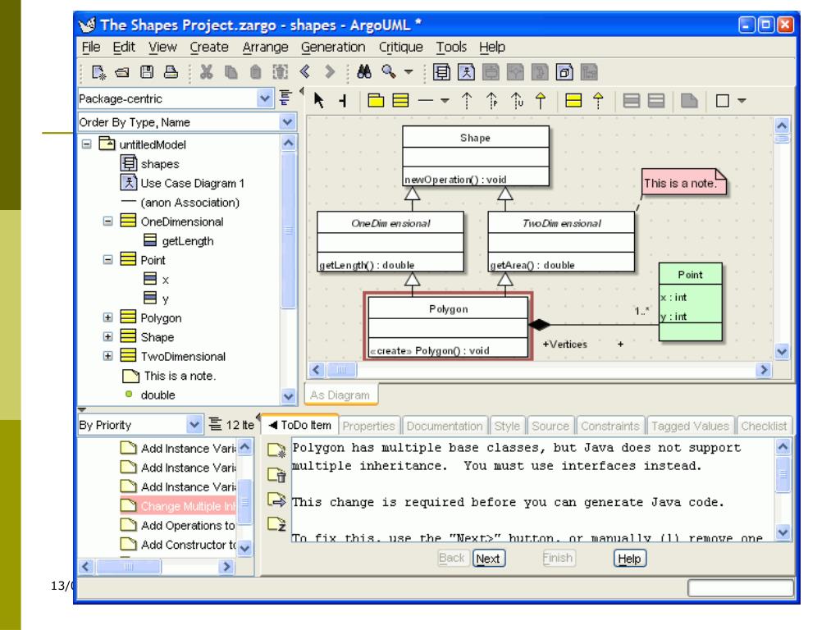
Task: Click todo description scrollbar down arrow
Action: coord(783,532)
